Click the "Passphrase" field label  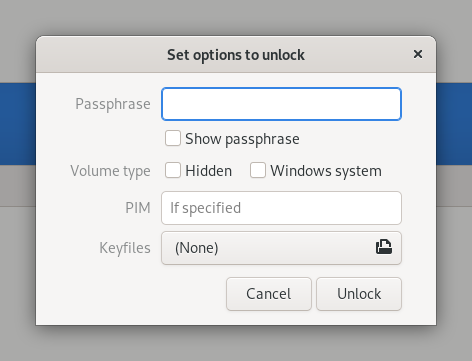pos(113,104)
